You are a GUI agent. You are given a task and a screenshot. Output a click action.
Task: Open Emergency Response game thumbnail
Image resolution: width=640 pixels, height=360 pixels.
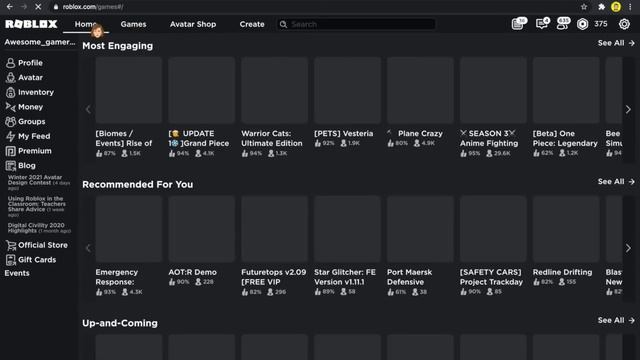pos(129,229)
